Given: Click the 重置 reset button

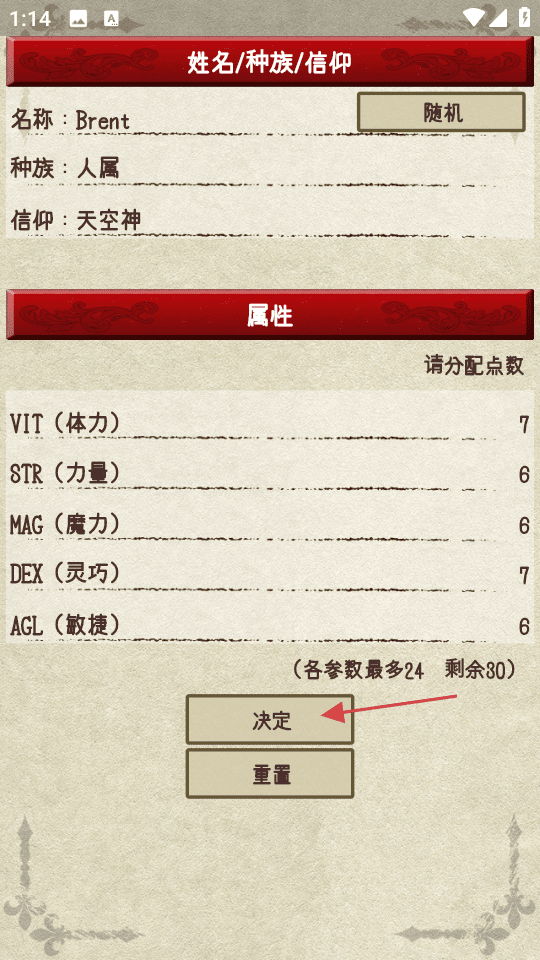Looking at the screenshot, I should (270, 773).
